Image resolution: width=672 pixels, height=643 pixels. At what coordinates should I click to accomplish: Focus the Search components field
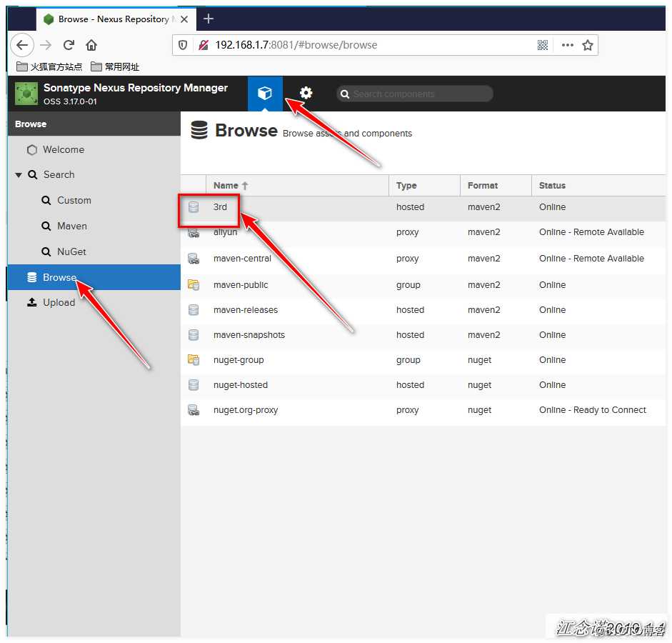point(415,94)
